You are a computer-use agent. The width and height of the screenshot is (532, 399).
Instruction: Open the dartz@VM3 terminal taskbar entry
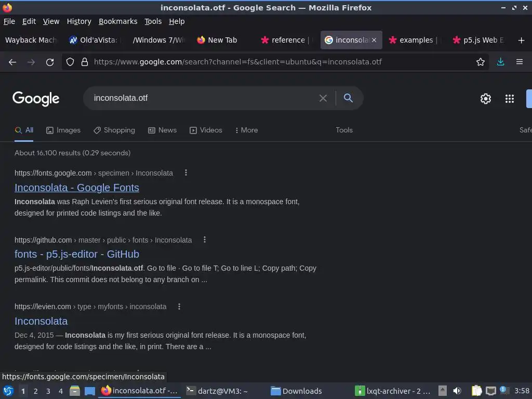[x=217, y=391]
